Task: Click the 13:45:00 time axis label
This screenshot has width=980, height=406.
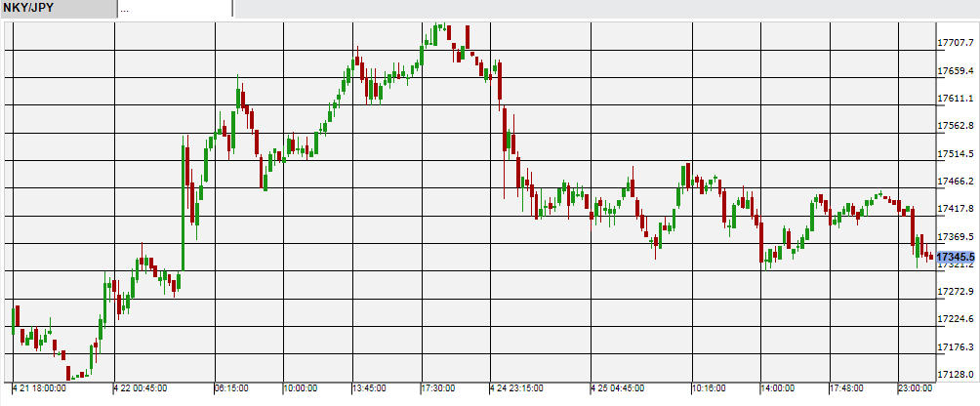Action: [370, 388]
